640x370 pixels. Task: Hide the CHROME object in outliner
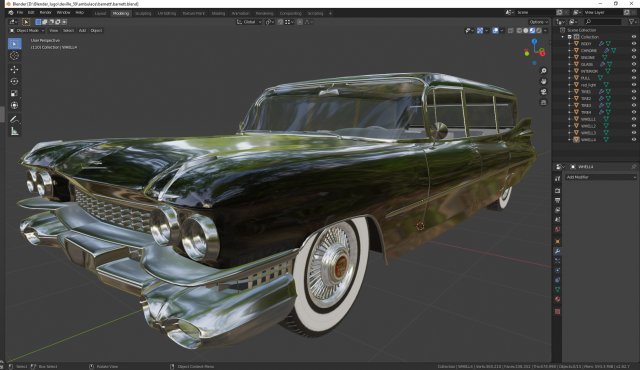pyautogui.click(x=634, y=51)
